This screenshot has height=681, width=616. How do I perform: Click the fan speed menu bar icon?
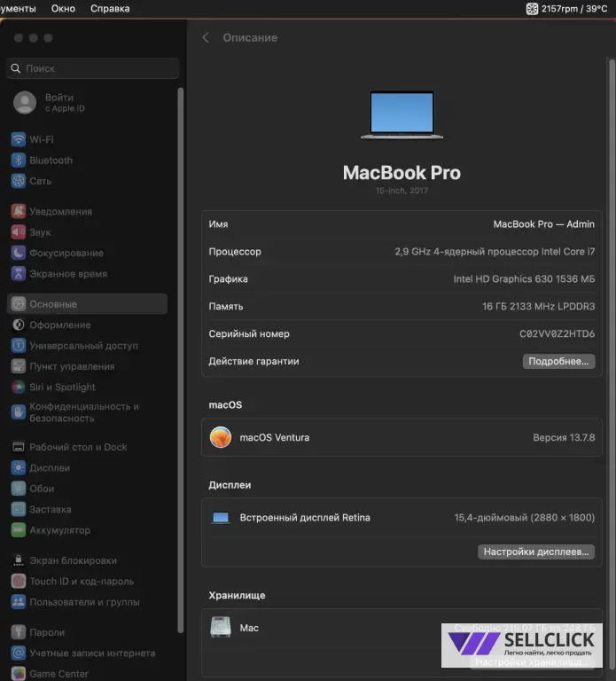532,9
